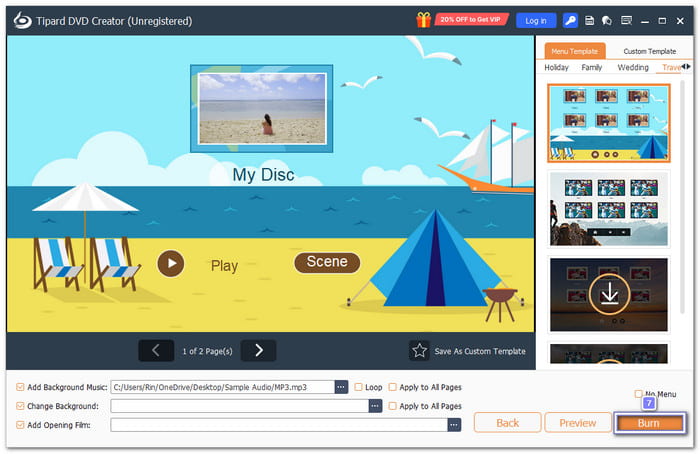Click the Tipard DVD Creator logo

[x=22, y=21]
